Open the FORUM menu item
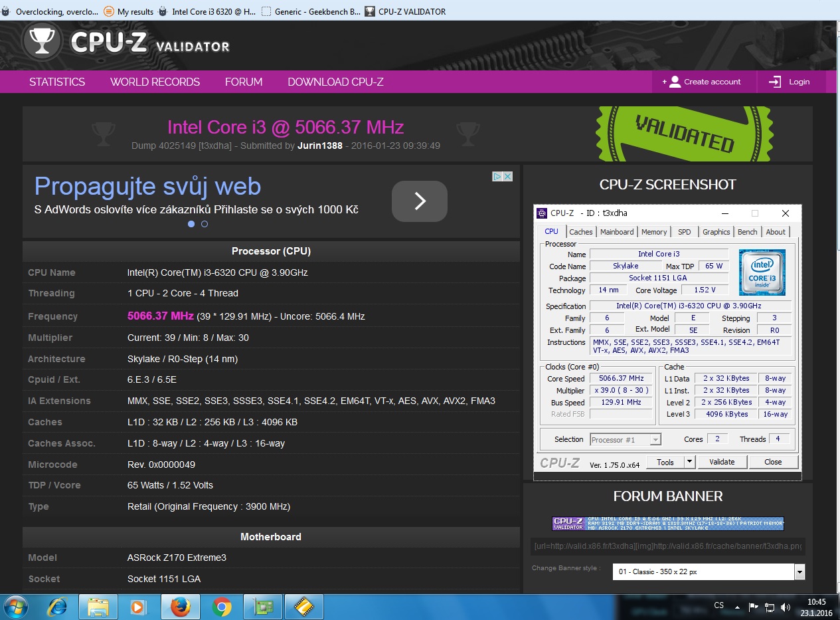Viewport: 840px width, 620px height. pyautogui.click(x=244, y=82)
